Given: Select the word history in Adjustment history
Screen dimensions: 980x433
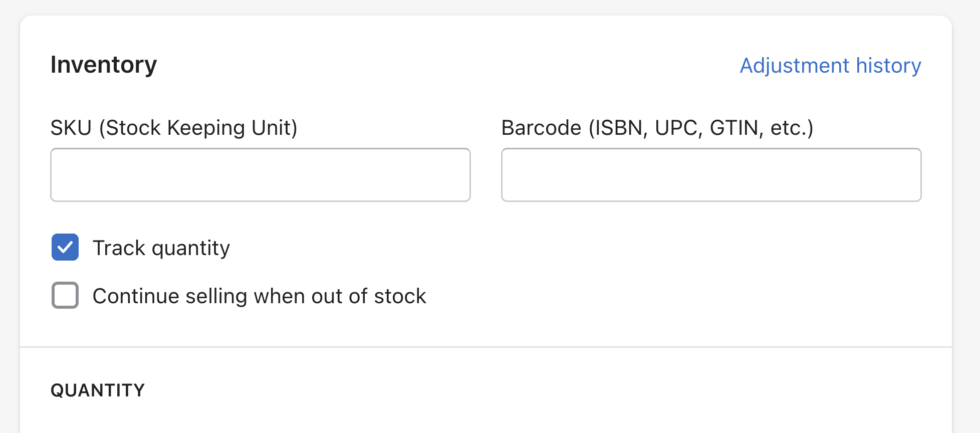Looking at the screenshot, I should coord(888,66).
